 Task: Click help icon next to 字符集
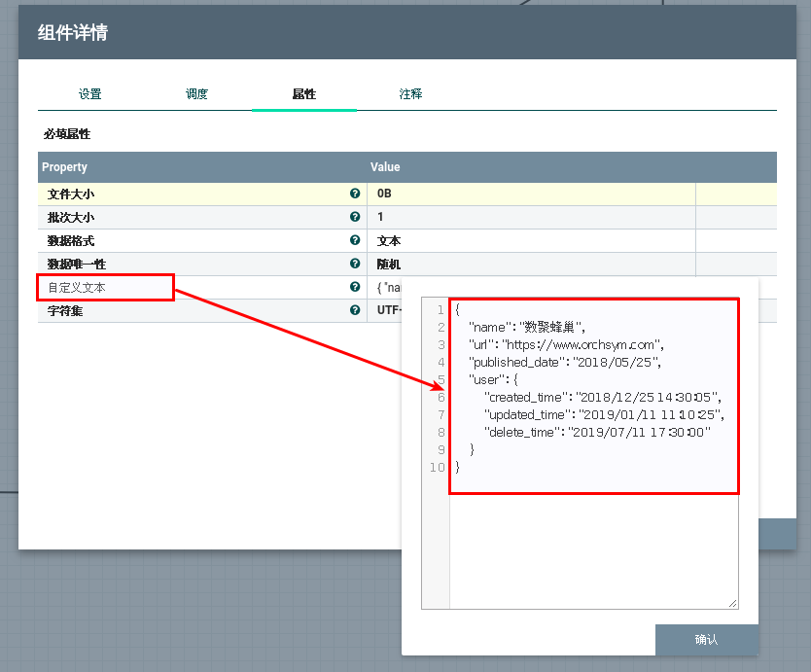click(x=355, y=310)
